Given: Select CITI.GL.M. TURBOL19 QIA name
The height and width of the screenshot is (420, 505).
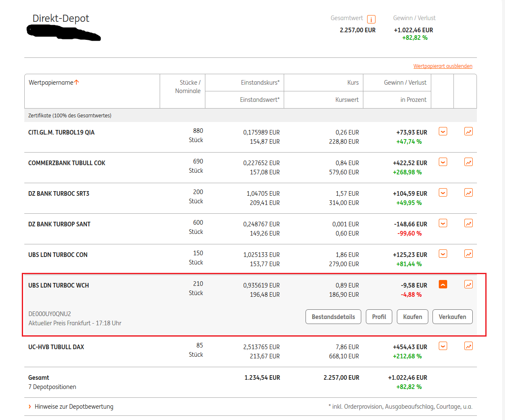Looking at the screenshot, I should pyautogui.click(x=61, y=132).
